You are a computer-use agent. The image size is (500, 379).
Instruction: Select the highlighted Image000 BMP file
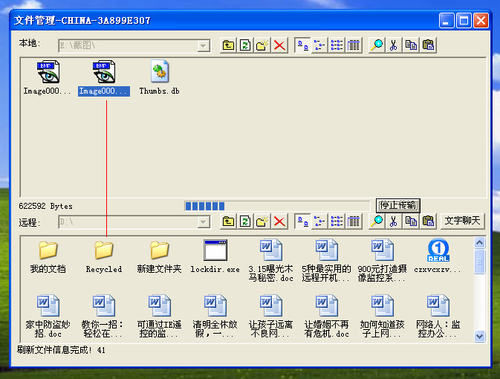[104, 79]
